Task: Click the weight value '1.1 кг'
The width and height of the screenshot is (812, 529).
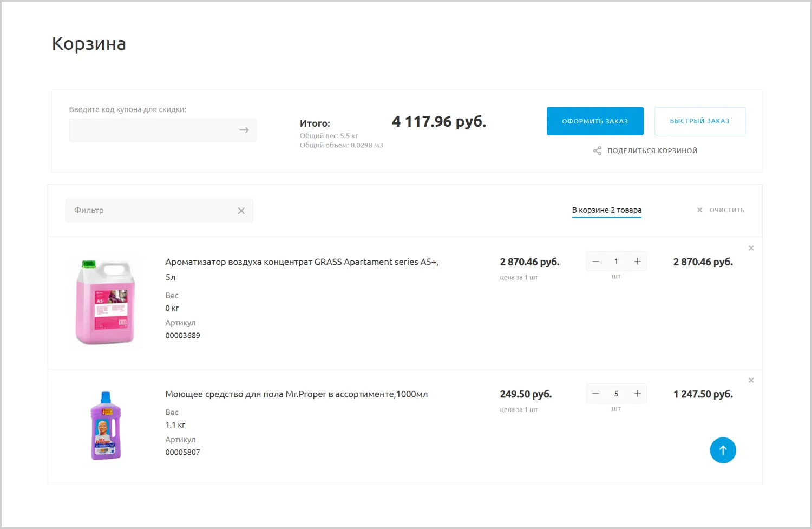Action: point(175,425)
